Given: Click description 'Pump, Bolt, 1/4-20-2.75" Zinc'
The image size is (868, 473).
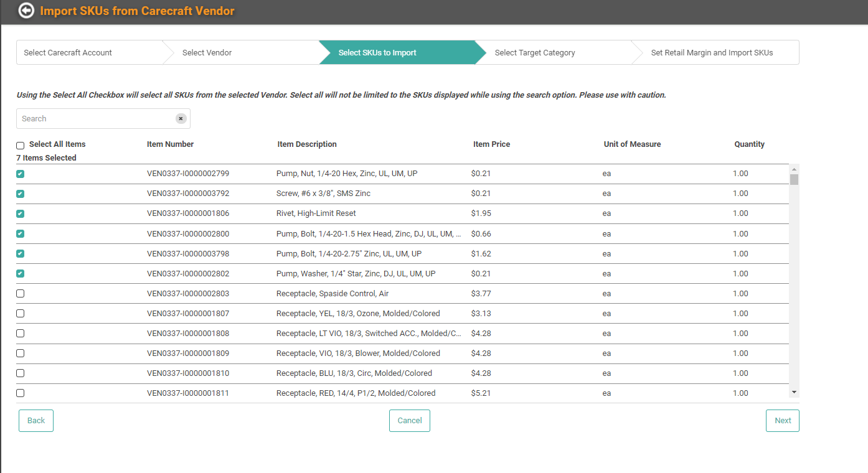Looking at the screenshot, I should coord(349,254).
